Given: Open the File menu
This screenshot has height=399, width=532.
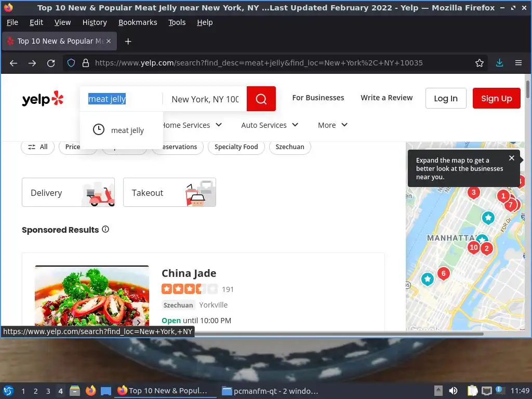Looking at the screenshot, I should [x=12, y=22].
